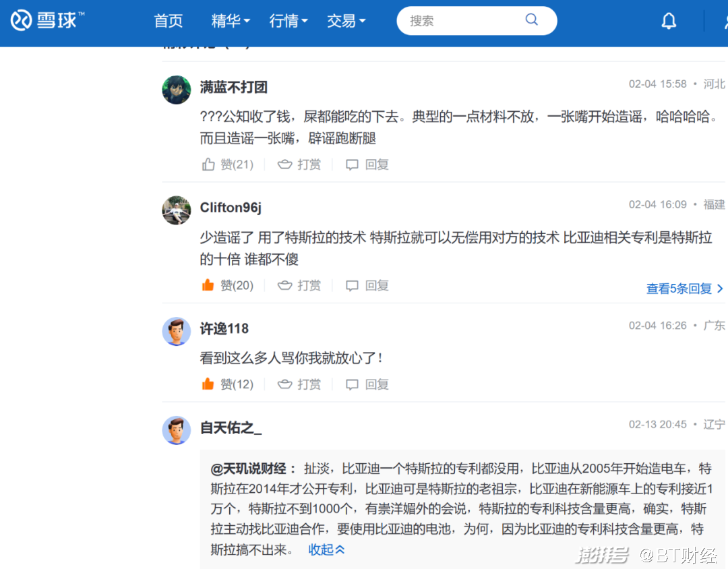Toggle the like on 许逸118's comment
Screen dimensions: 728x569
click(x=208, y=384)
